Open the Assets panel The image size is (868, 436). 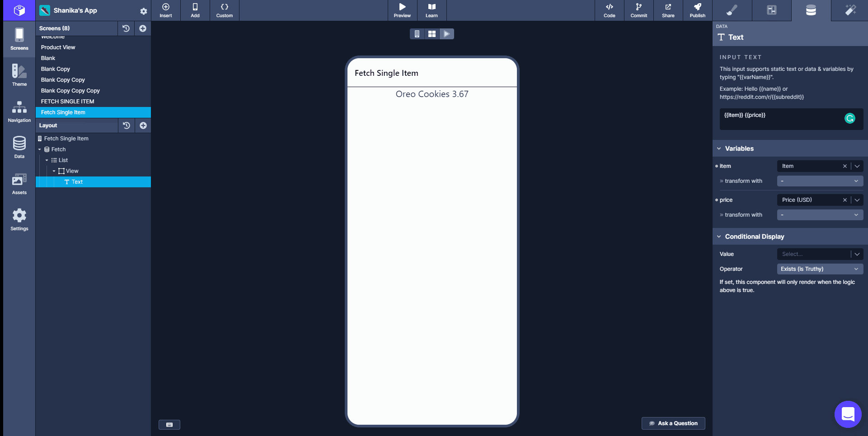point(19,184)
